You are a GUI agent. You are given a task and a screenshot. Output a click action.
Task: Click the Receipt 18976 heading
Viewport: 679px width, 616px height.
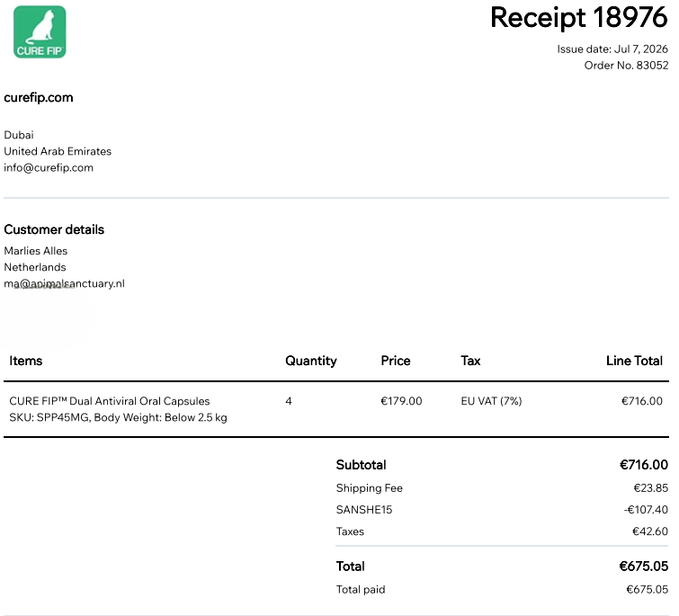579,18
